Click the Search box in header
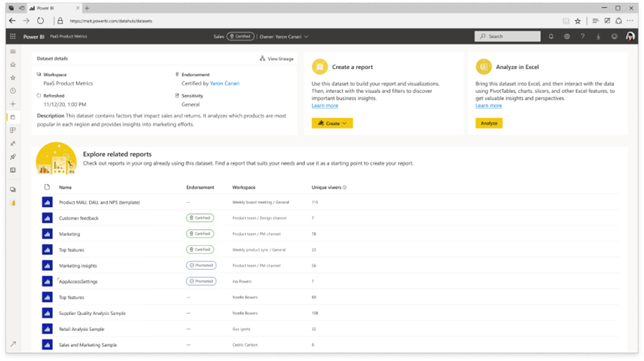 (508, 37)
